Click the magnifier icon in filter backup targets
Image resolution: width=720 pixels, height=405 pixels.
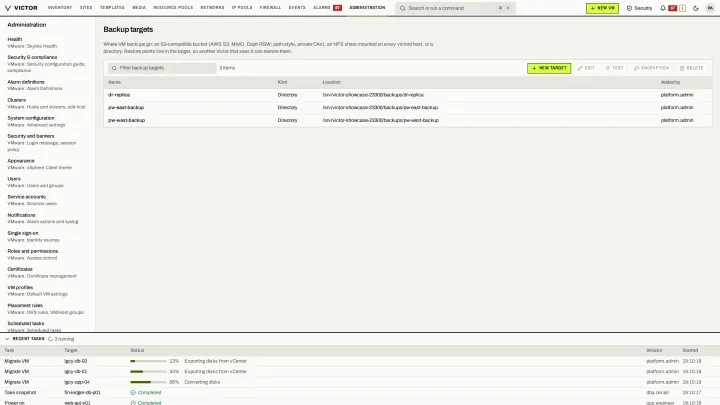(x=114, y=68)
